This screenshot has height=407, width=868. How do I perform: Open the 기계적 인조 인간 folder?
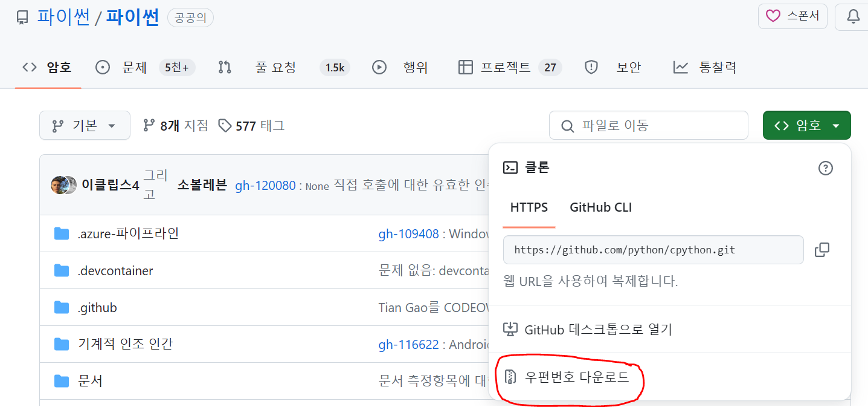point(126,344)
